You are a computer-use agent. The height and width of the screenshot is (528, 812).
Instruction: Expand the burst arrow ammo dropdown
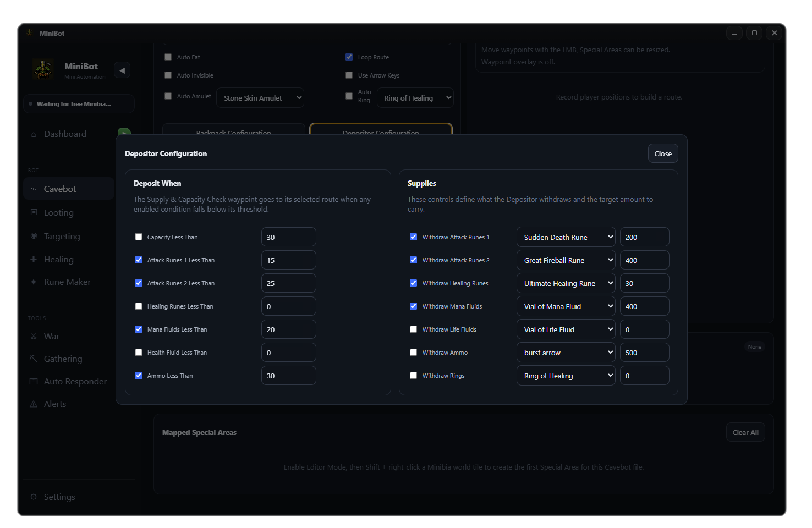click(x=566, y=353)
